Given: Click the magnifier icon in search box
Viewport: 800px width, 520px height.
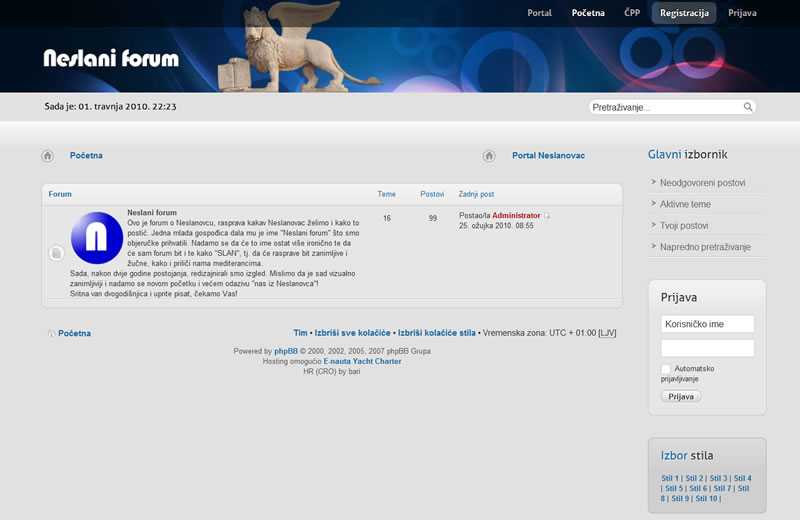Looking at the screenshot, I should click(x=748, y=107).
